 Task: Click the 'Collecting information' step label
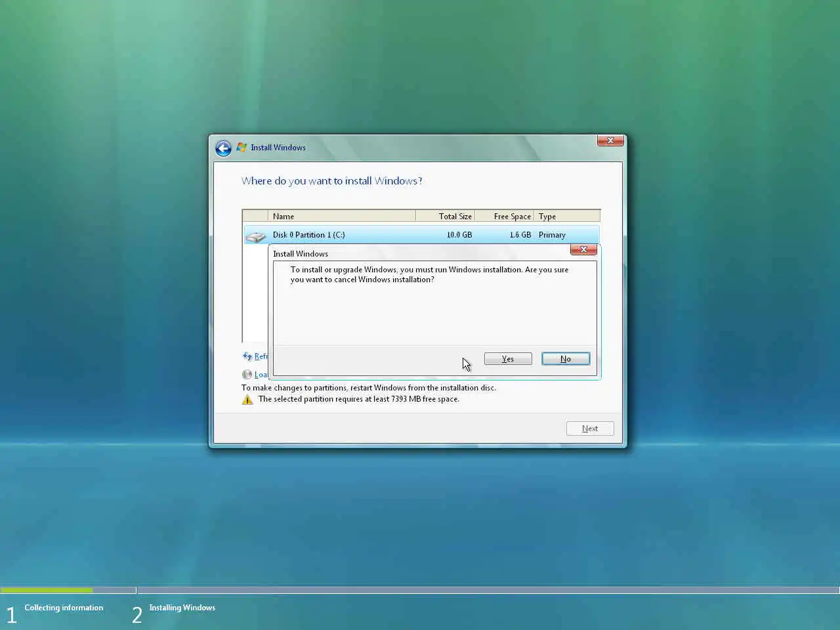64,608
